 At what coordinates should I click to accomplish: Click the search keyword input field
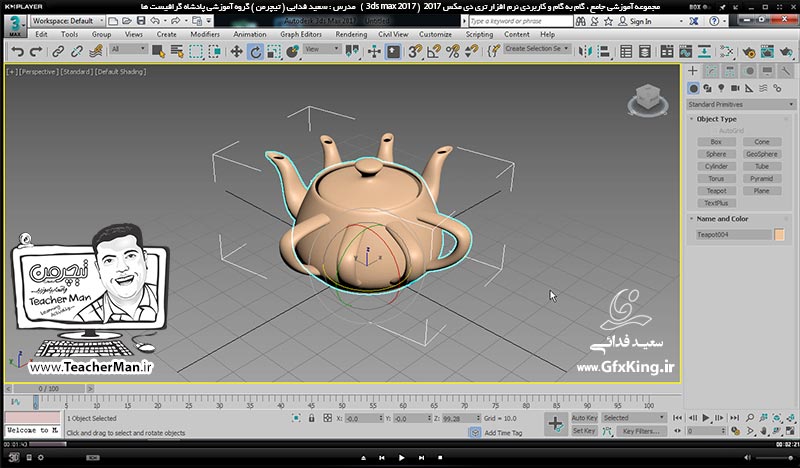click(521, 21)
